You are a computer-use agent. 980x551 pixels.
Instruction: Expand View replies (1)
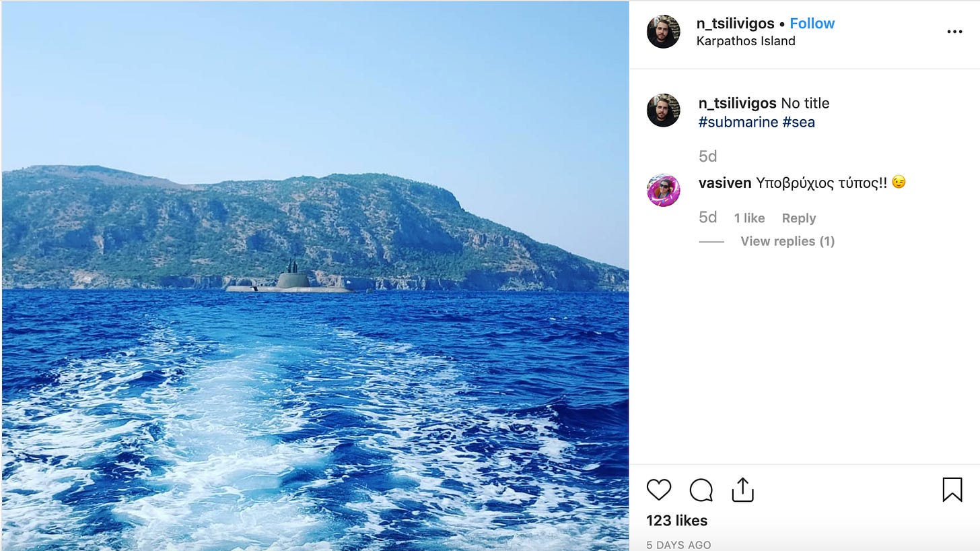tap(788, 241)
